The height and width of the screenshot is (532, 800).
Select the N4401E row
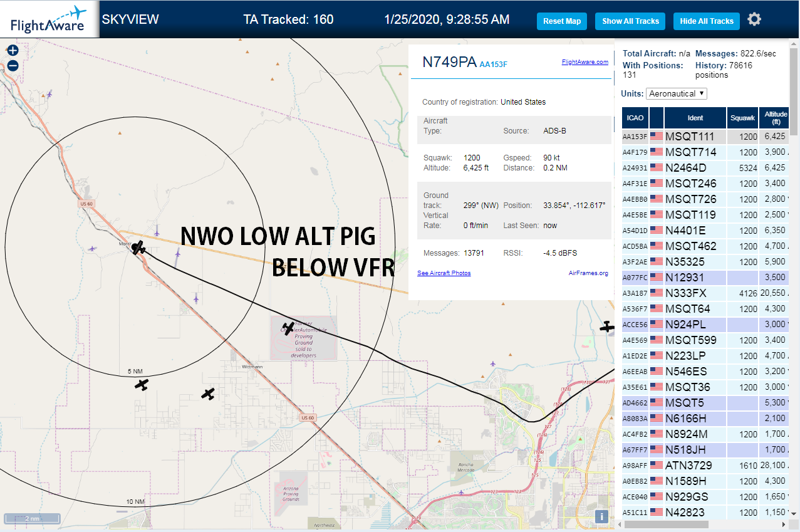[707, 231]
